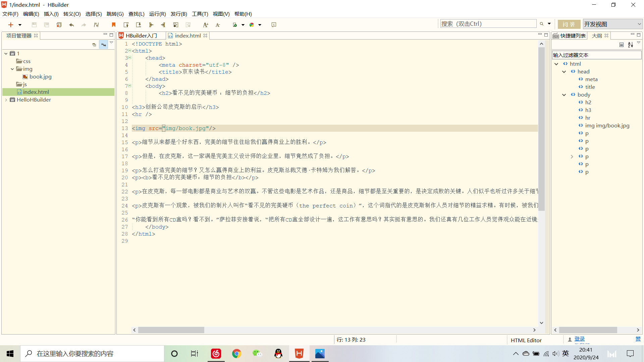Expand the collapsed p node in outline
This screenshot has width=644, height=362.
[x=572, y=157]
